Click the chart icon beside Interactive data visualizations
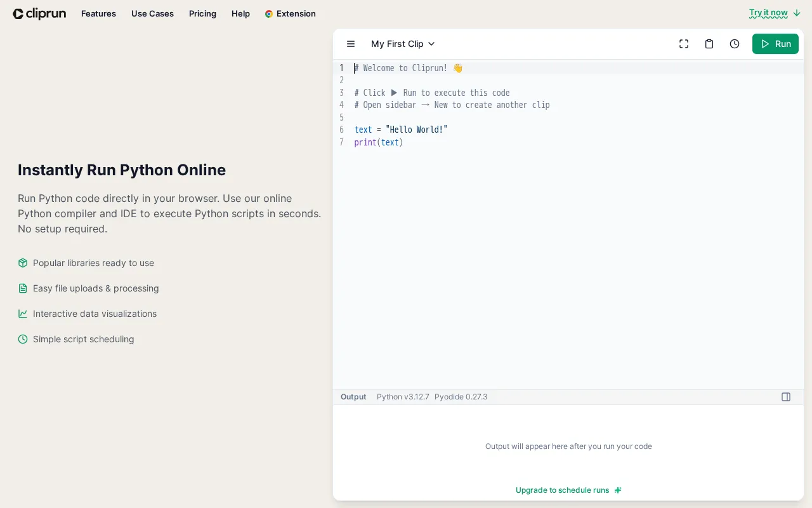The height and width of the screenshot is (508, 812). [x=23, y=314]
